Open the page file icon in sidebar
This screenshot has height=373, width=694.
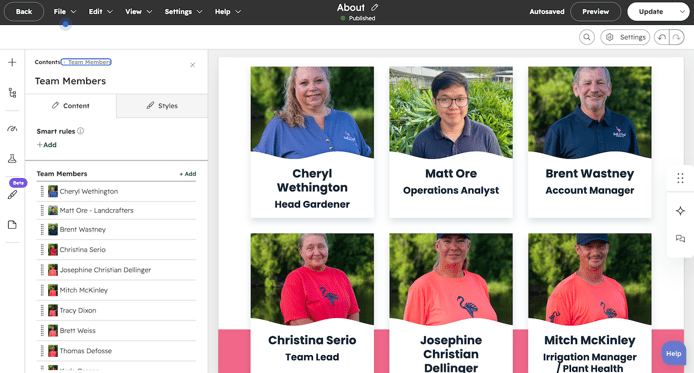12,225
